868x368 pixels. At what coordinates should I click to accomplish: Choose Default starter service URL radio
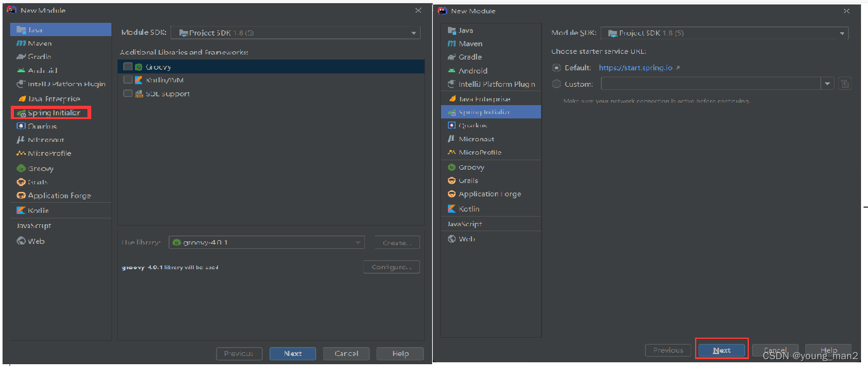(556, 68)
